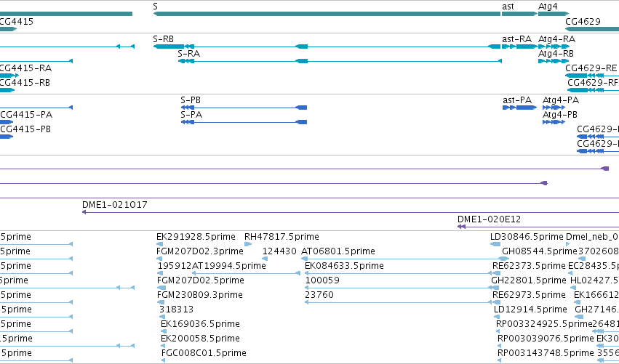Open the LD12914.5prime EST label
619x364 pixels.
530,310
